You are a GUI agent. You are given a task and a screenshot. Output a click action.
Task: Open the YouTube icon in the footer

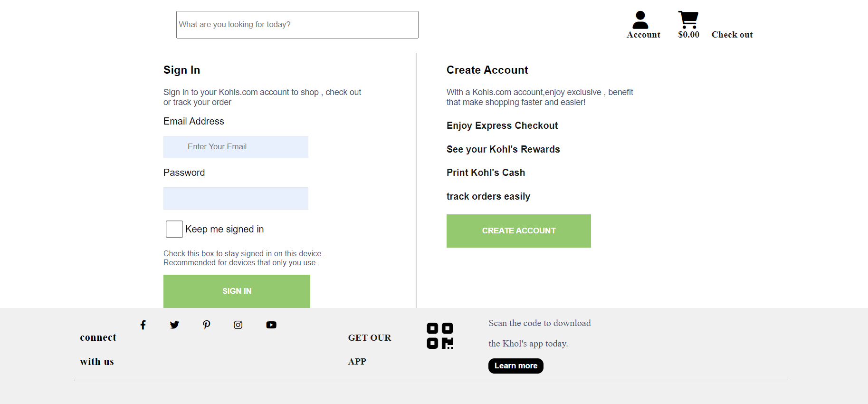pyautogui.click(x=271, y=325)
